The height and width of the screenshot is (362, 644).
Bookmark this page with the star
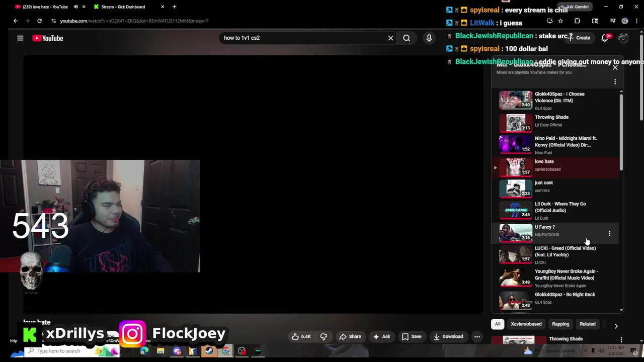tap(560, 21)
